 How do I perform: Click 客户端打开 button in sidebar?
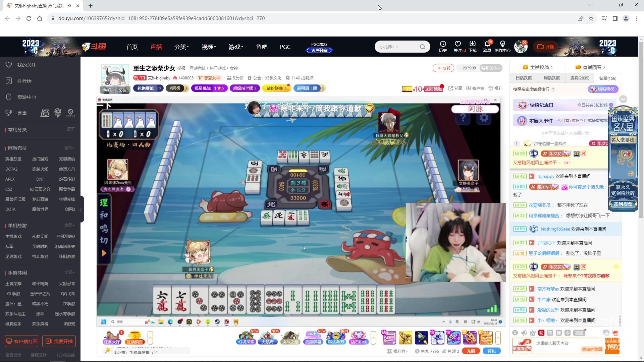[x=21, y=341]
